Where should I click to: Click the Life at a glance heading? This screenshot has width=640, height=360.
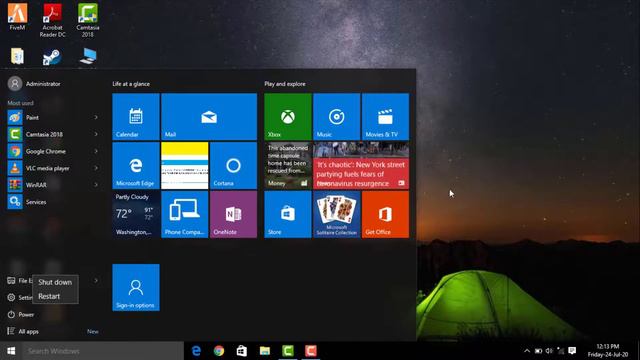pyautogui.click(x=131, y=84)
